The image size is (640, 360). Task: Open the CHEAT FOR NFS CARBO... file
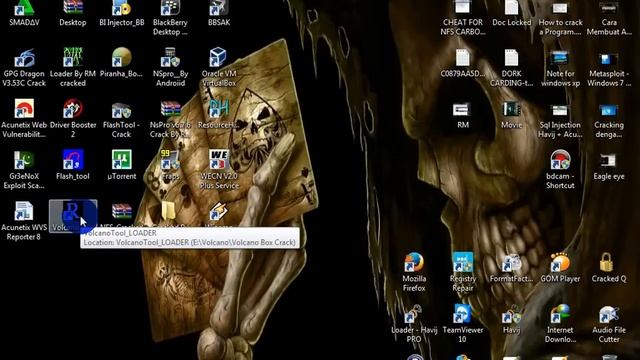[462, 8]
